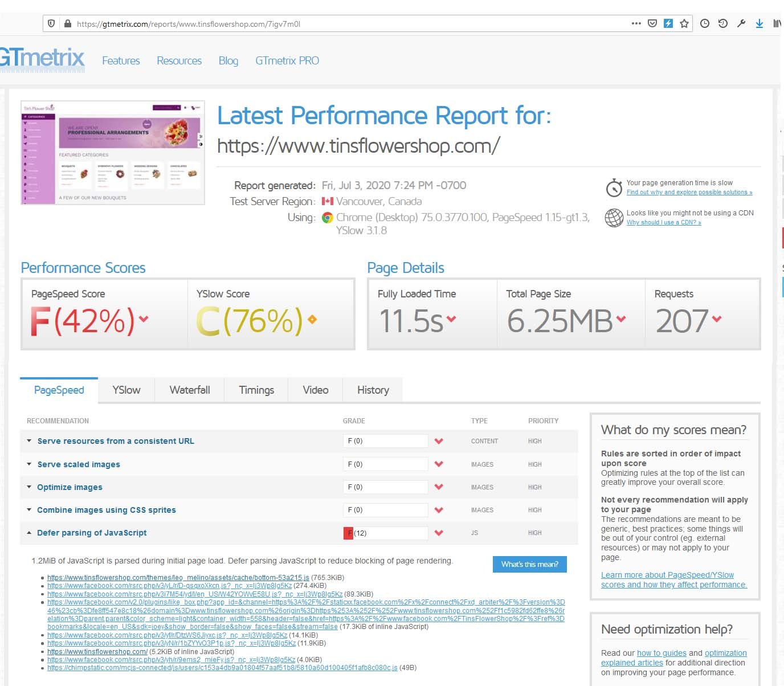The height and width of the screenshot is (686, 784).
Task: Click the GRADE column header
Action: [354, 421]
